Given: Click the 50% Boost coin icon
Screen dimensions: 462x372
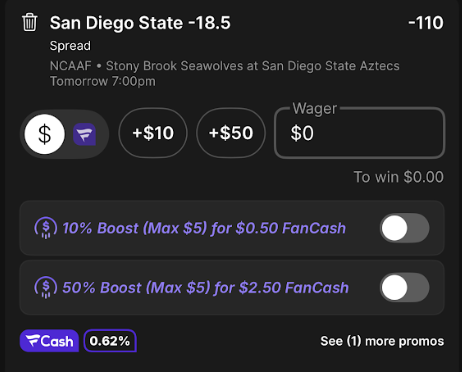Looking at the screenshot, I should [46, 287].
